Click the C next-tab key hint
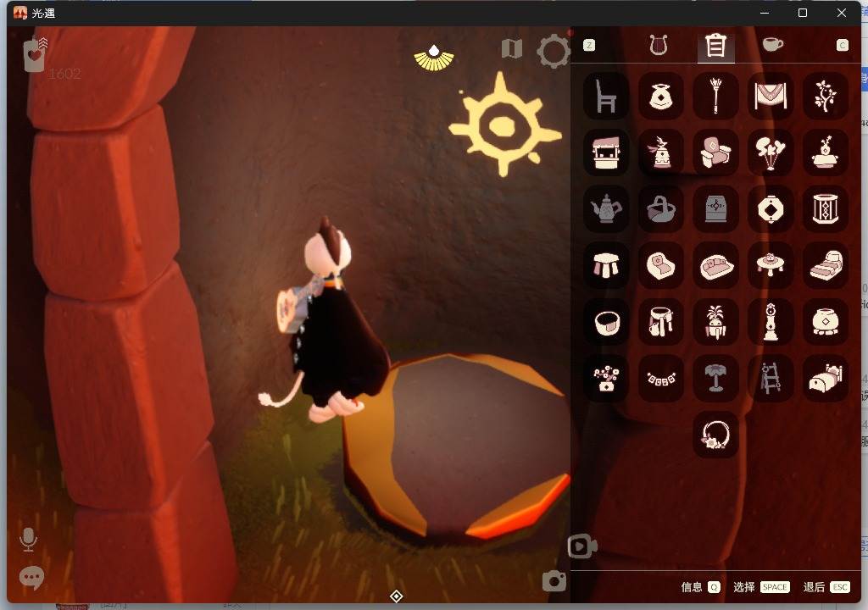Viewport: 868px width, 610px height. (842, 46)
